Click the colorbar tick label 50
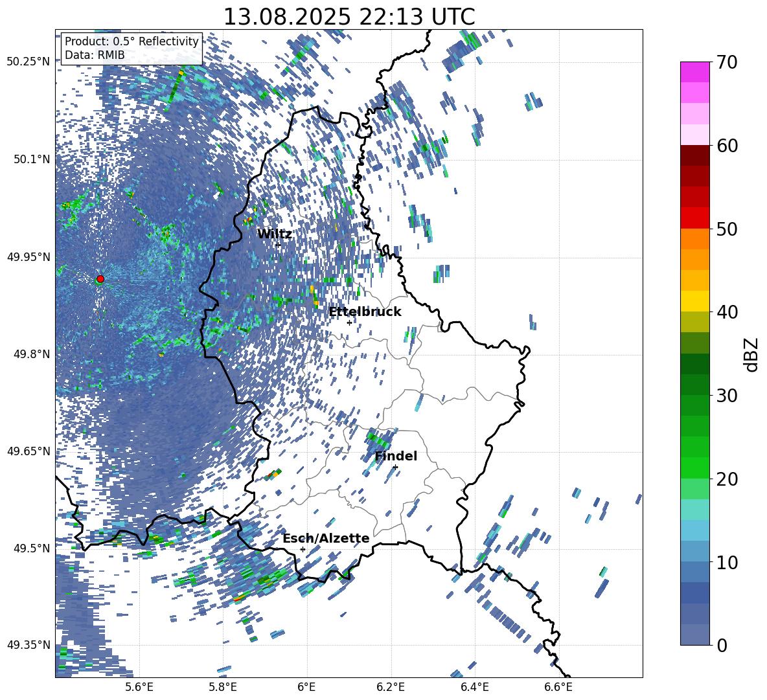 click(727, 229)
